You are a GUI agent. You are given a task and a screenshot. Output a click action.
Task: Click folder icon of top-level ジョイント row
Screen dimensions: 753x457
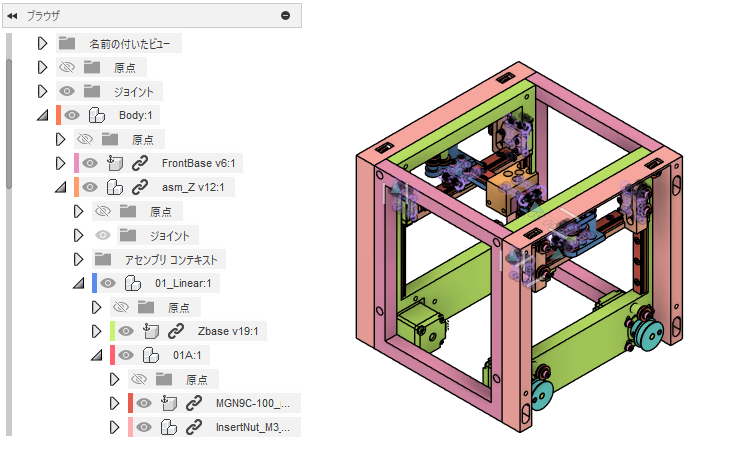coord(92,91)
